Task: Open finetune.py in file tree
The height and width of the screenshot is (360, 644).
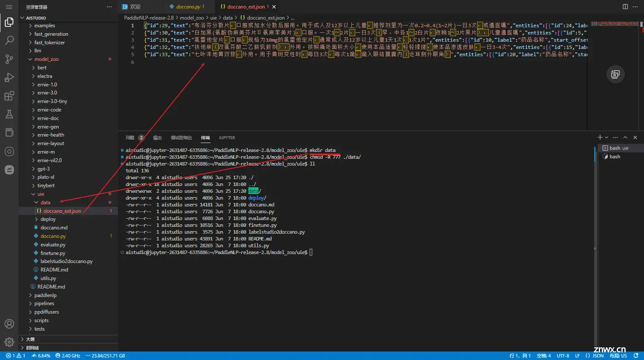Action: click(x=68, y=253)
